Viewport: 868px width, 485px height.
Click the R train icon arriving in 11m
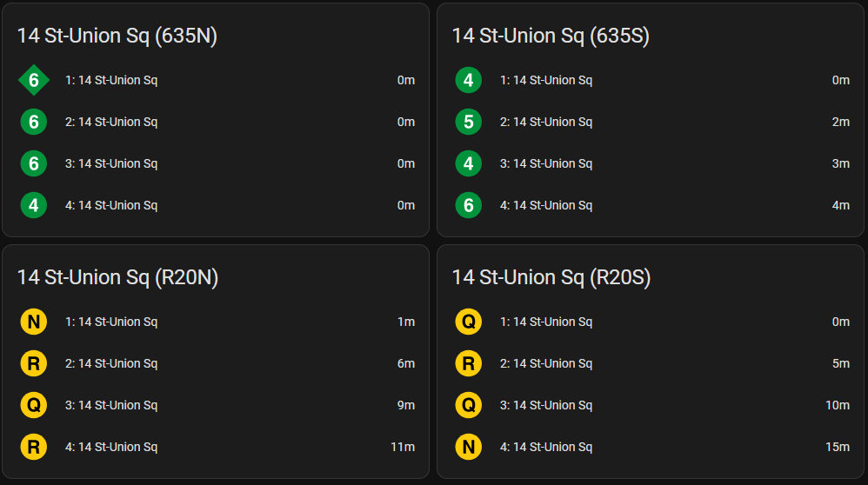coord(34,447)
